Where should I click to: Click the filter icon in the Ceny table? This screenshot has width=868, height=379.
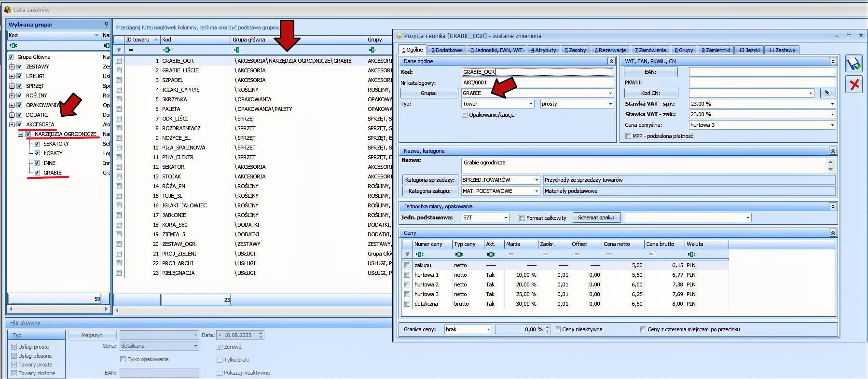tap(407, 254)
